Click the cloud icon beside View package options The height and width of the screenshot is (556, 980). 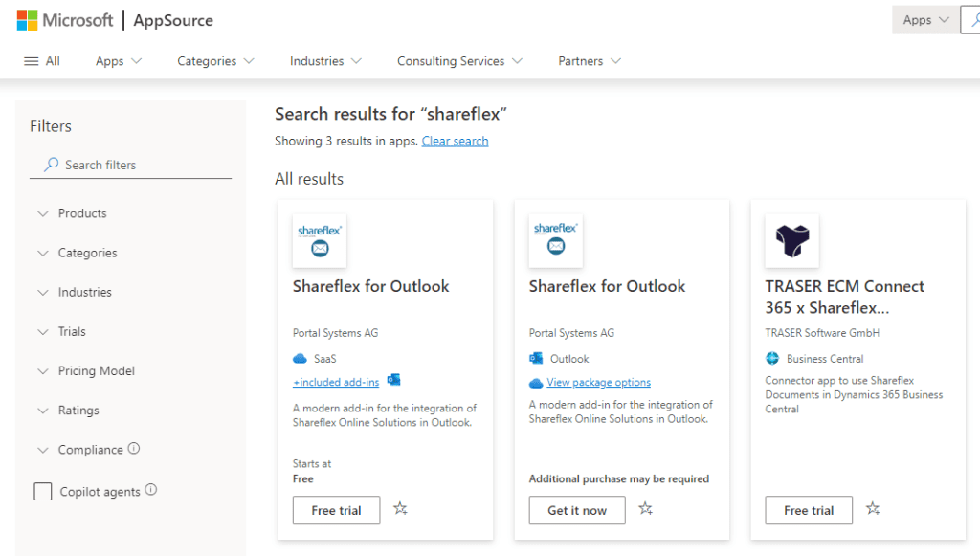(x=536, y=383)
